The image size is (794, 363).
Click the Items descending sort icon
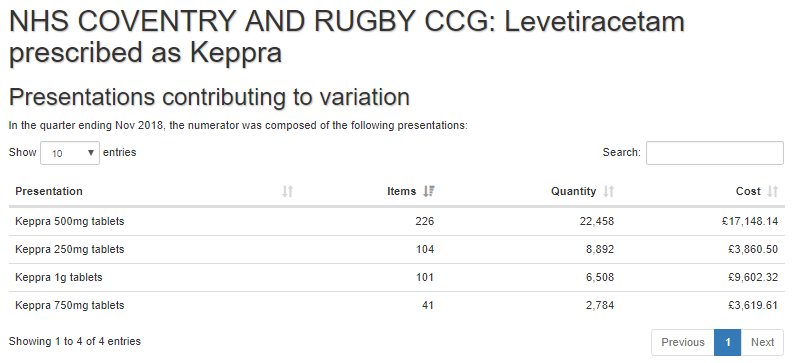429,191
